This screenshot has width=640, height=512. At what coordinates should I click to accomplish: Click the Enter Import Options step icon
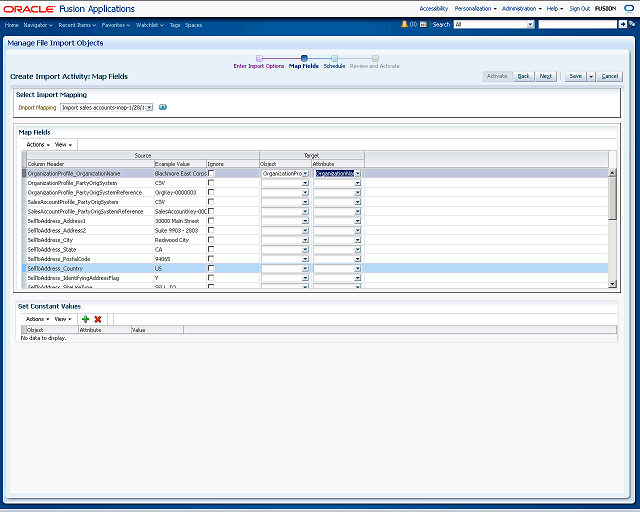[259, 58]
